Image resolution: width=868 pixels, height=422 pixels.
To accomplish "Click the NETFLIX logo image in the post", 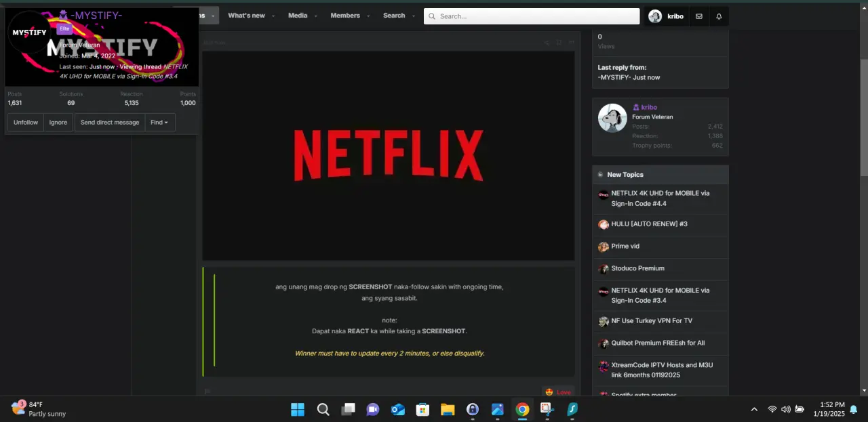I will 388,156.
